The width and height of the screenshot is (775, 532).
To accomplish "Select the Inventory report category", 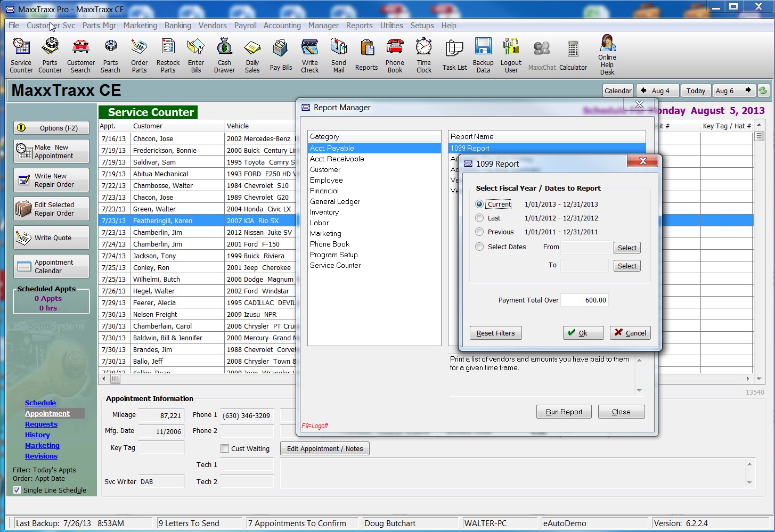I will pos(374,212).
